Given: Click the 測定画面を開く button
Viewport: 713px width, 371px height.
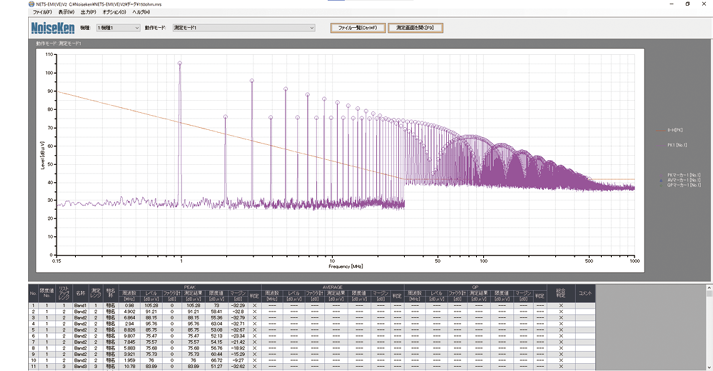Looking at the screenshot, I should tap(415, 28).
